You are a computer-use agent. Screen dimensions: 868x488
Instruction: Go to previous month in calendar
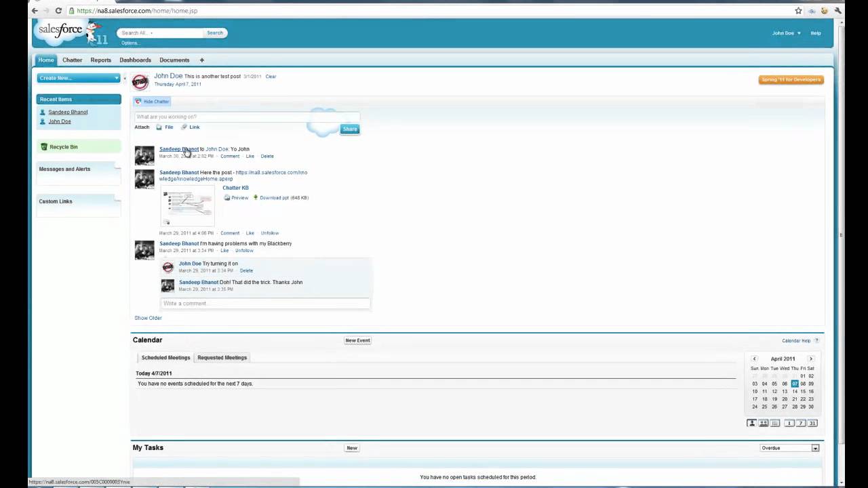(754, 359)
